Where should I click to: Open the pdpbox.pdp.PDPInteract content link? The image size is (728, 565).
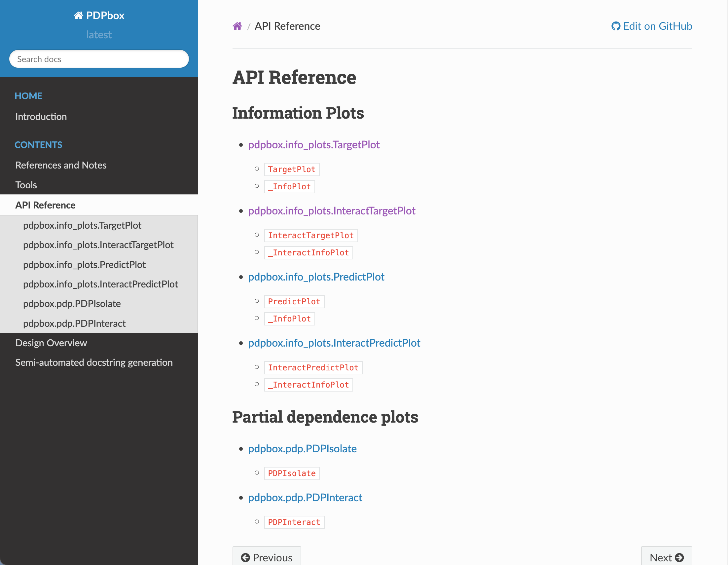click(305, 497)
